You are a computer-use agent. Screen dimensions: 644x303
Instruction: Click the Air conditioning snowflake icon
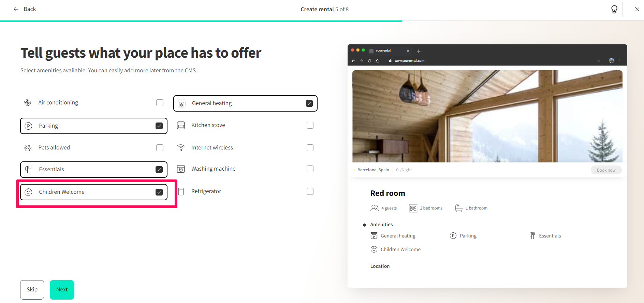coord(28,103)
